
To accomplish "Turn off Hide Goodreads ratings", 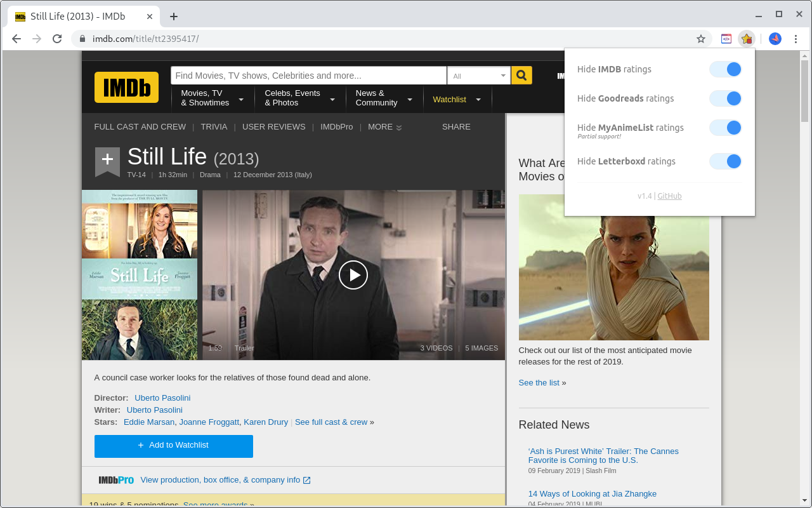I will coord(725,98).
